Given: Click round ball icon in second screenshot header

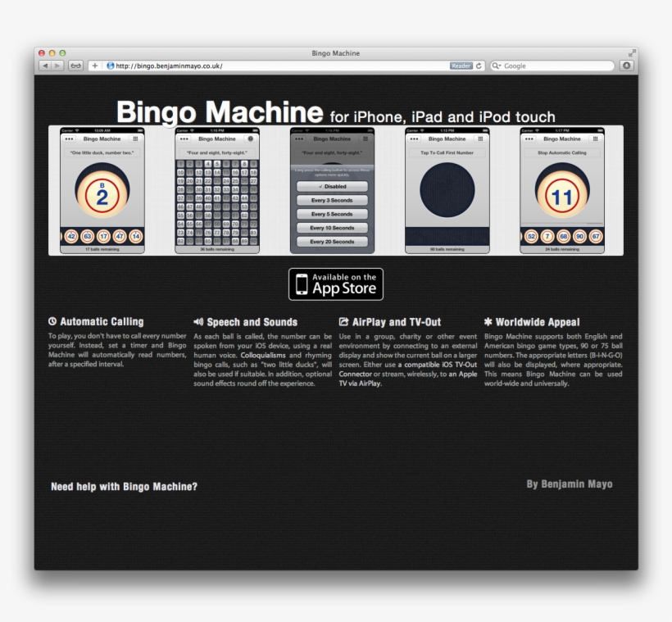Looking at the screenshot, I should 251,138.
